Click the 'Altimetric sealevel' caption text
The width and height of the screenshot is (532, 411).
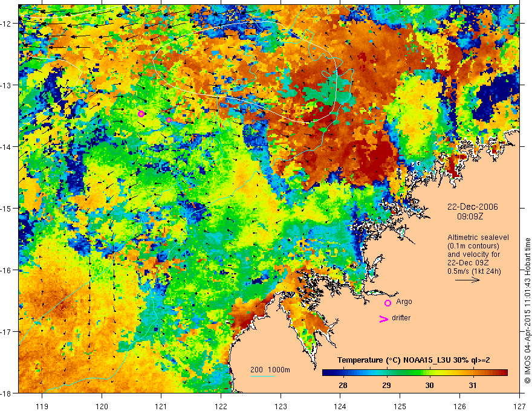click(478, 238)
